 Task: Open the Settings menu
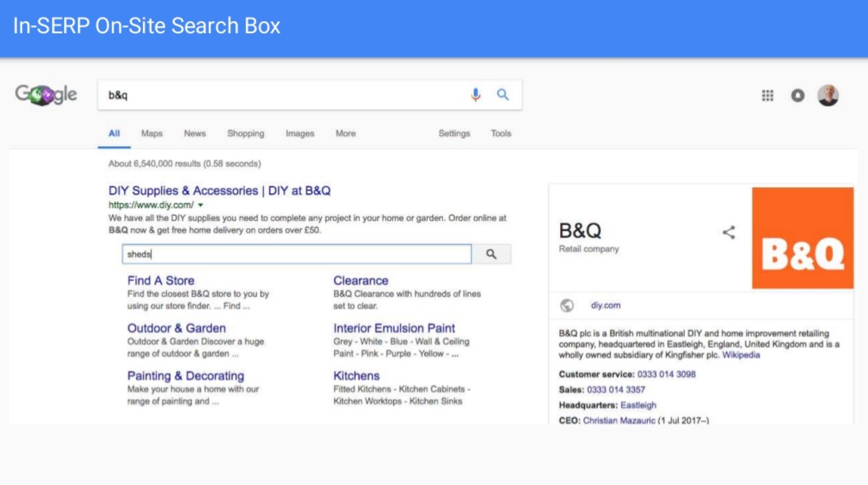coord(454,134)
